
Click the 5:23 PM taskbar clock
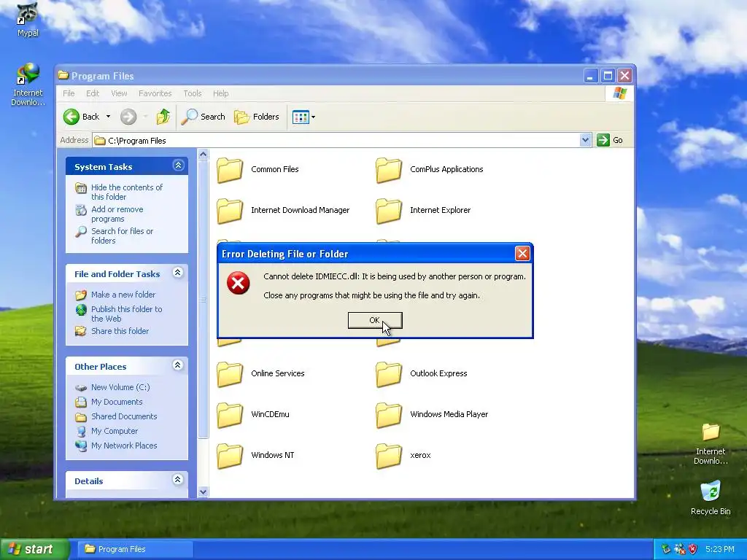[x=719, y=549]
